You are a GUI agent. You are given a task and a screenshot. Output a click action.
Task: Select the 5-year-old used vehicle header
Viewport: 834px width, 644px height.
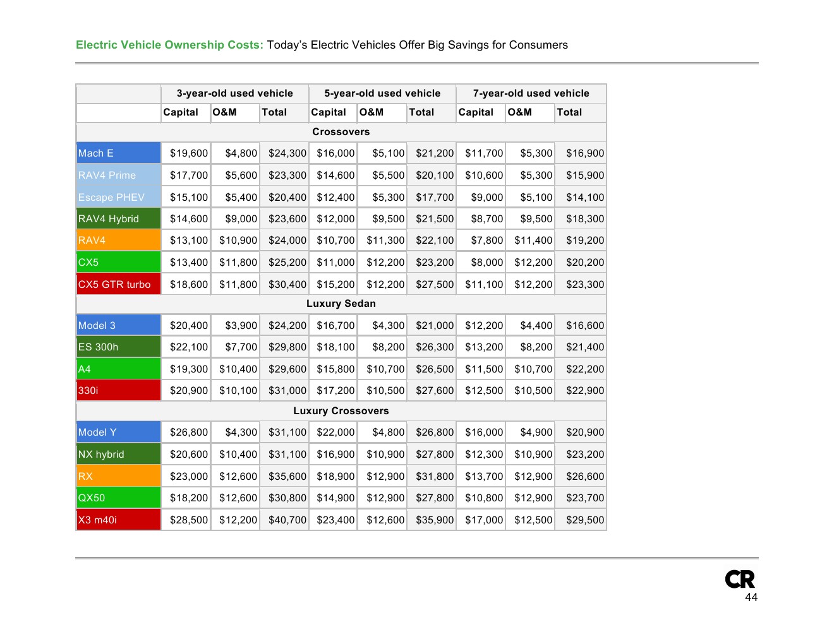click(382, 93)
